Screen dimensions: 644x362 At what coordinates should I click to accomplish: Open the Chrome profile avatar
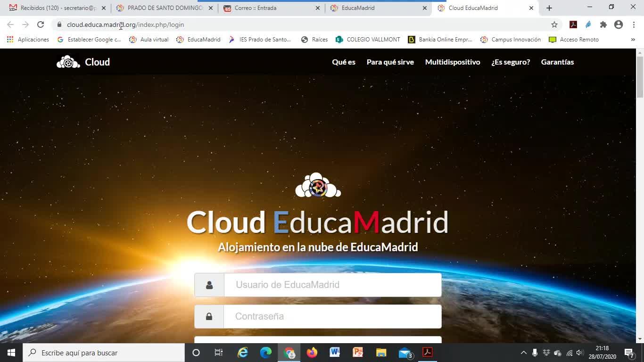[619, 25]
